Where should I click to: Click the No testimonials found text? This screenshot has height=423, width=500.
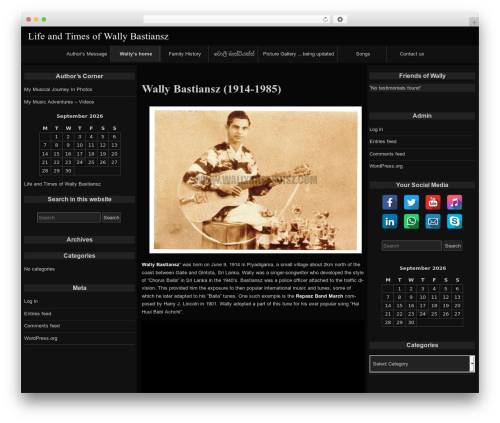click(395, 88)
